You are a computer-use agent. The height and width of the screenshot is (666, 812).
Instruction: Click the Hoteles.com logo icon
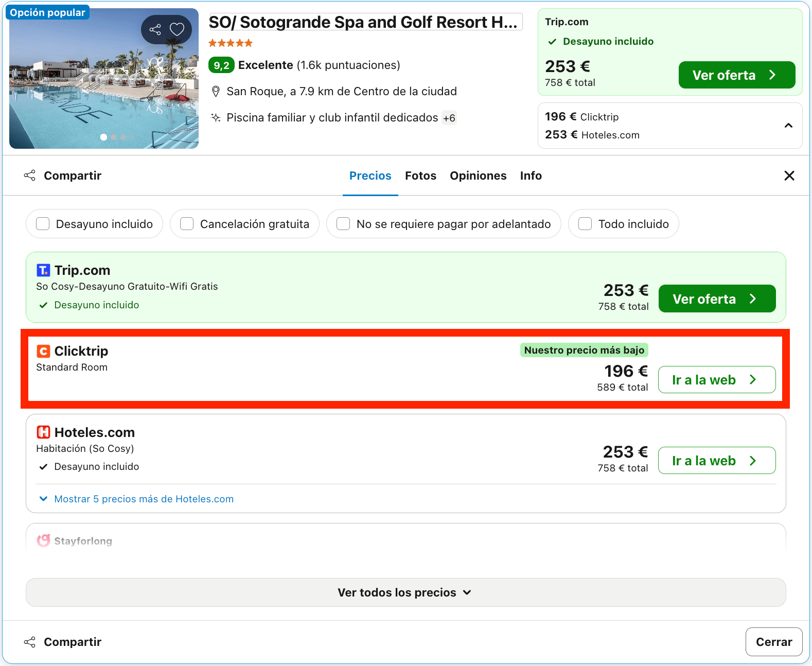coord(43,432)
